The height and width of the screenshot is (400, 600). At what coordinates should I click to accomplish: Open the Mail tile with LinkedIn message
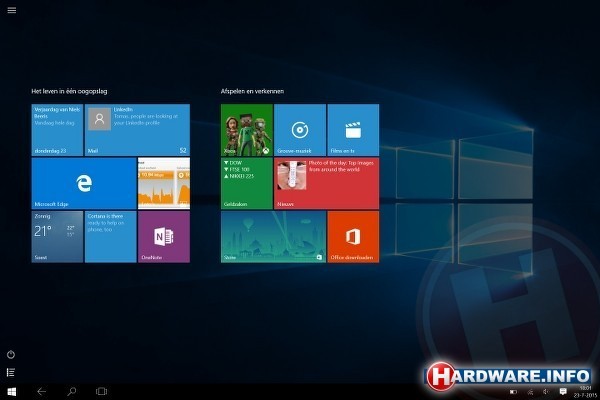[136, 130]
